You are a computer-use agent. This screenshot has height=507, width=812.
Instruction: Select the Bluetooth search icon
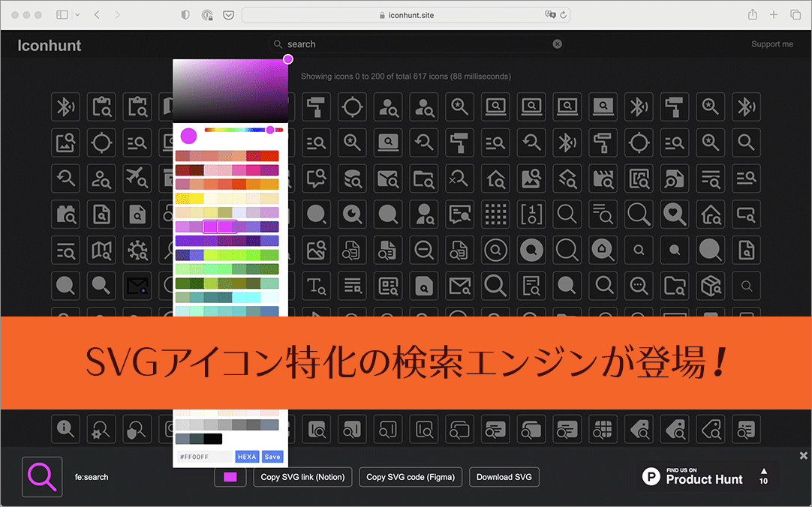65,106
